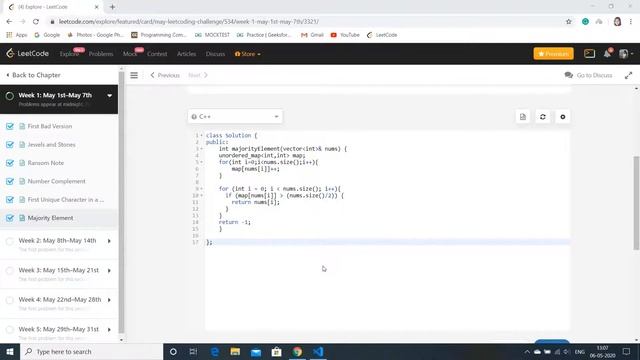Screen dimensions: 640x360
Task: Open Explore in the navbar
Action: [x=69, y=54]
